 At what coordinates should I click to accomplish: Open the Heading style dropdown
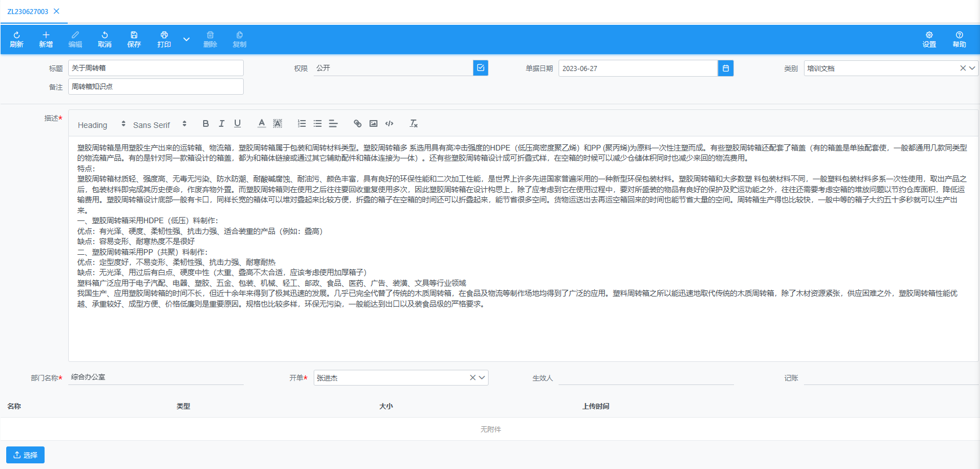[x=102, y=125]
